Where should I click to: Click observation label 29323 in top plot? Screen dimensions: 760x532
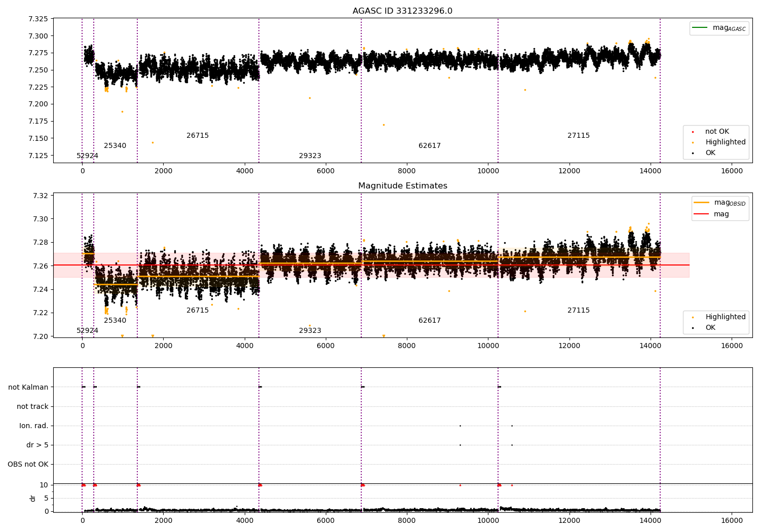pos(310,156)
